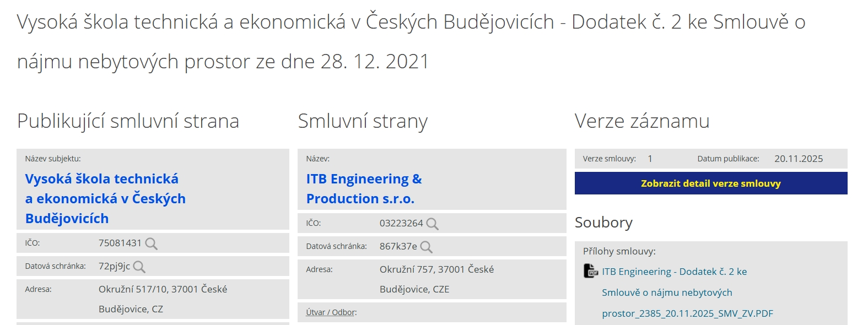Click the data box ID 867k37e

tap(398, 246)
